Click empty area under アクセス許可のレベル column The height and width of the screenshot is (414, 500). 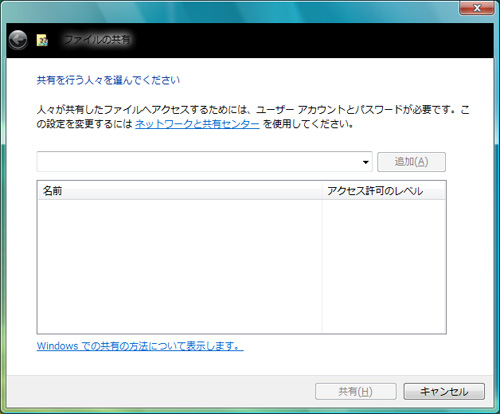pyautogui.click(x=384, y=266)
